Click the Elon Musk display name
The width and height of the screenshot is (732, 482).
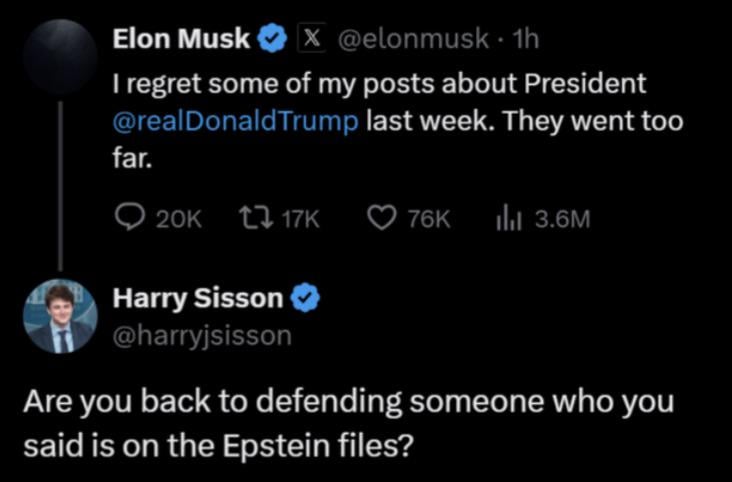point(181,40)
